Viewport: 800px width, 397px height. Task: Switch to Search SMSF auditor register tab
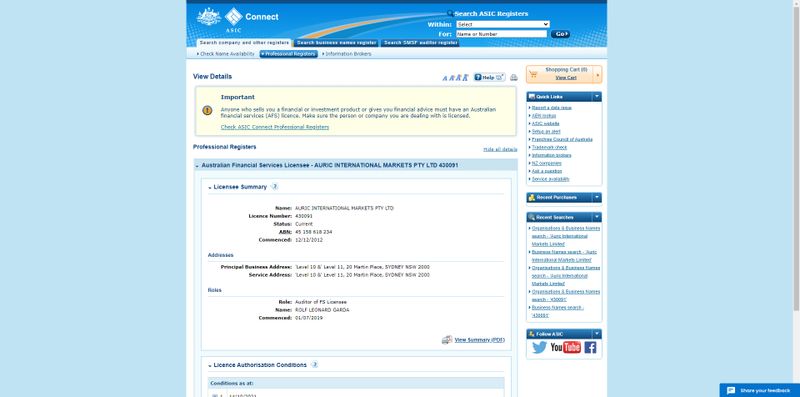(x=420, y=43)
